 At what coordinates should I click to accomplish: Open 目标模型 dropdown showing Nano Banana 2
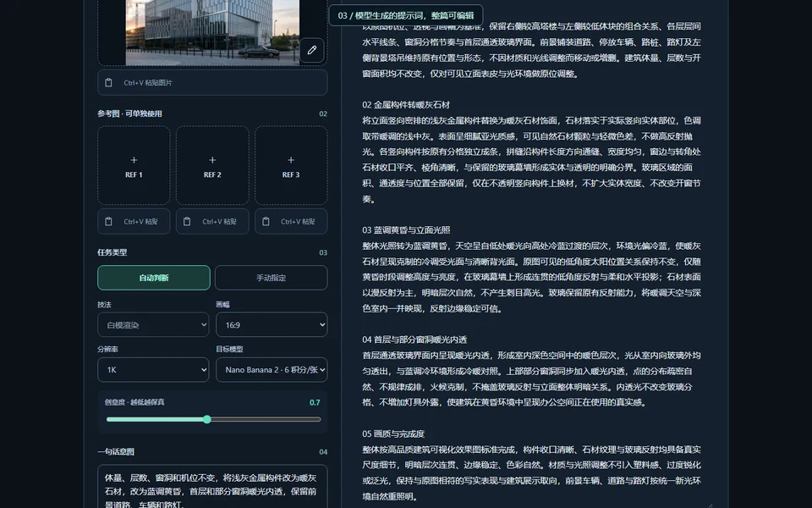click(272, 370)
